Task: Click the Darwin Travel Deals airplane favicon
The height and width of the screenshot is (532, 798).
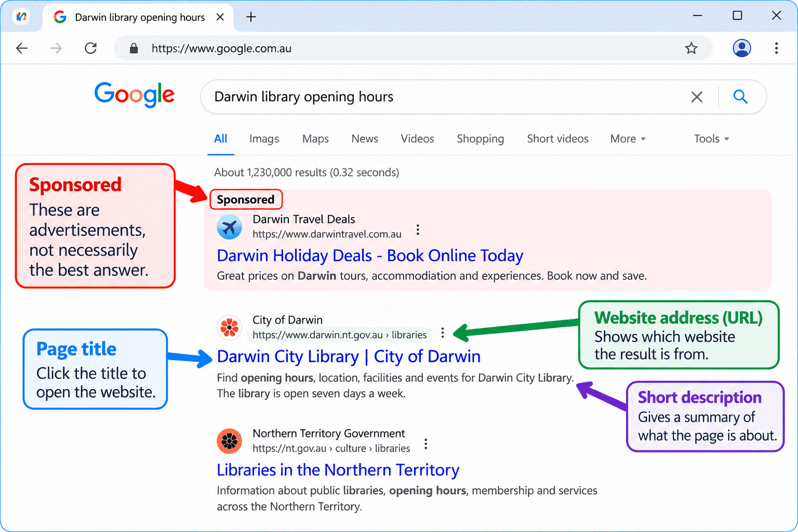Action: (229, 227)
